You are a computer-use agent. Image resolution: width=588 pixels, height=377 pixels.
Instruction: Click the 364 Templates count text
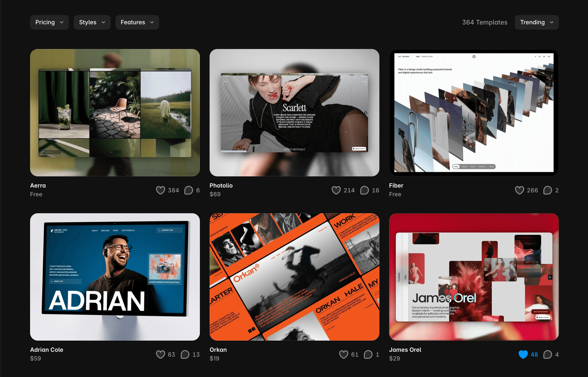[x=485, y=22]
